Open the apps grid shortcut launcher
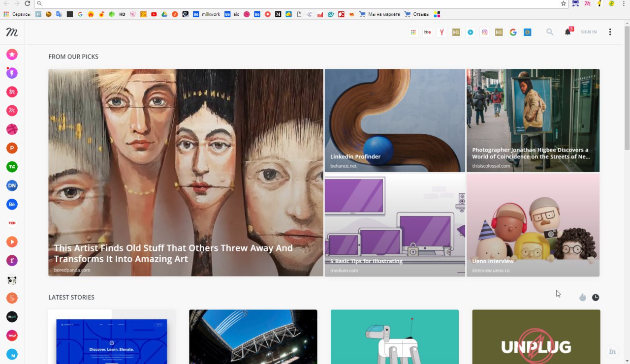The height and width of the screenshot is (364, 630). coord(413,32)
